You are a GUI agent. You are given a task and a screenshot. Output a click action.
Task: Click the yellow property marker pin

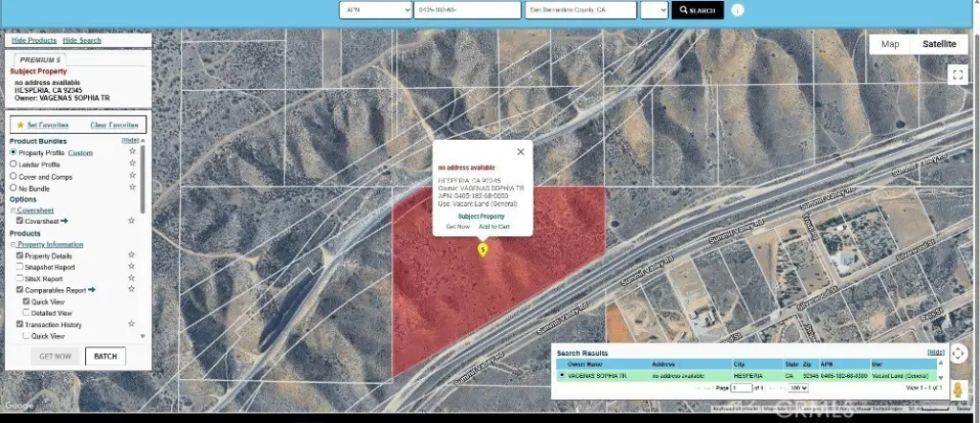[483, 250]
